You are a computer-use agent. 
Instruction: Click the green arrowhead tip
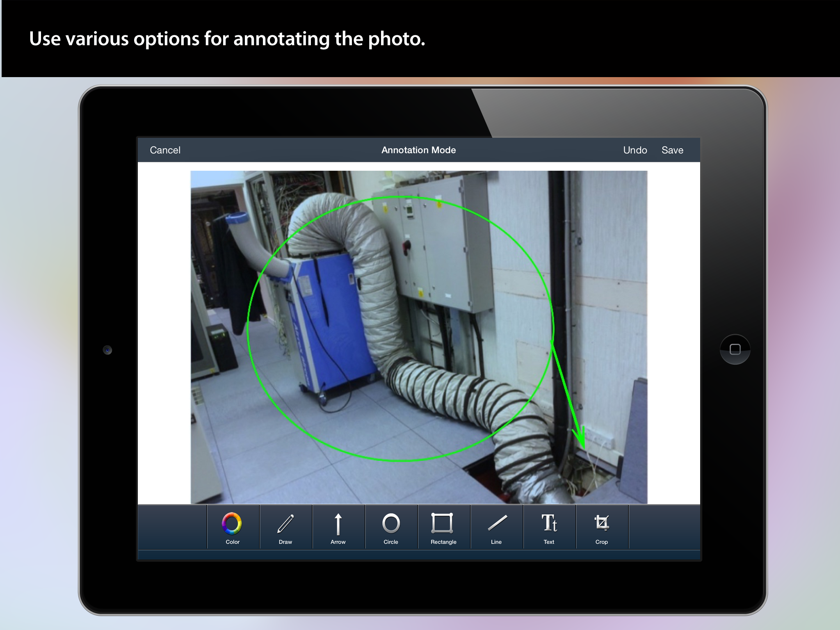point(583,447)
